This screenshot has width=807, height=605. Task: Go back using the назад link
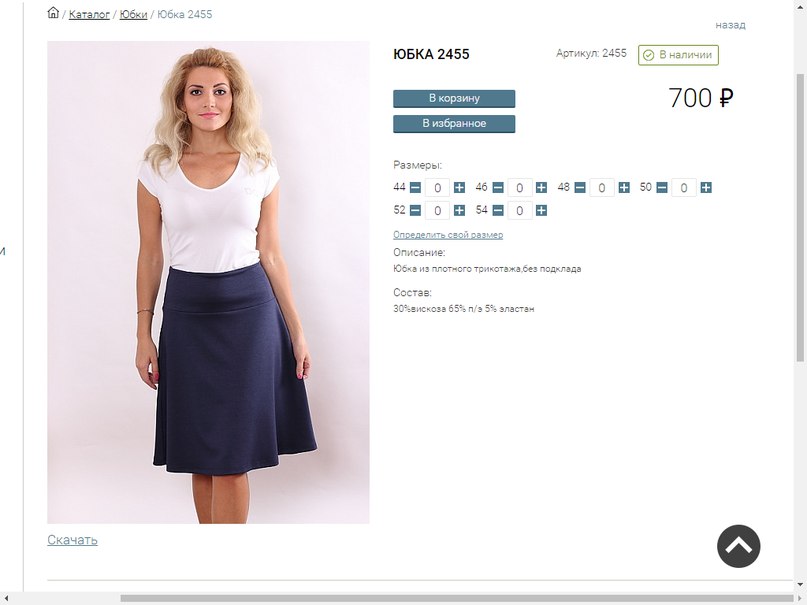pyautogui.click(x=730, y=25)
